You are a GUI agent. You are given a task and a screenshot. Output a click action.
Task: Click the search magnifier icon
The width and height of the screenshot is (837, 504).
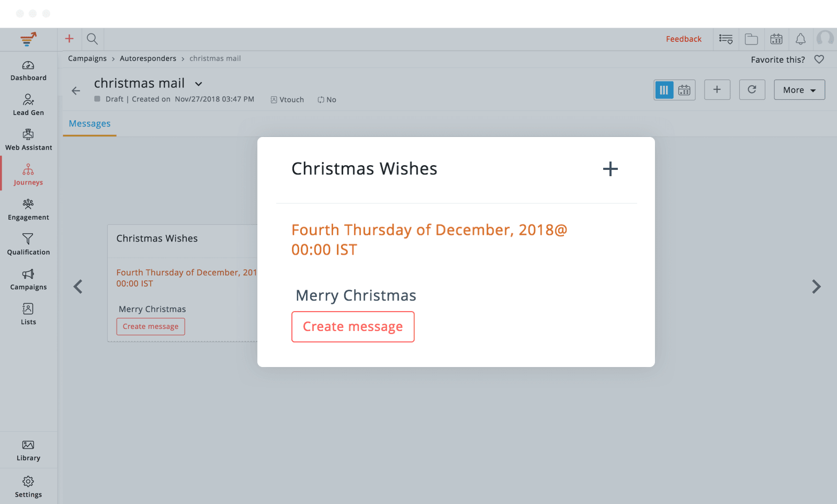(92, 39)
